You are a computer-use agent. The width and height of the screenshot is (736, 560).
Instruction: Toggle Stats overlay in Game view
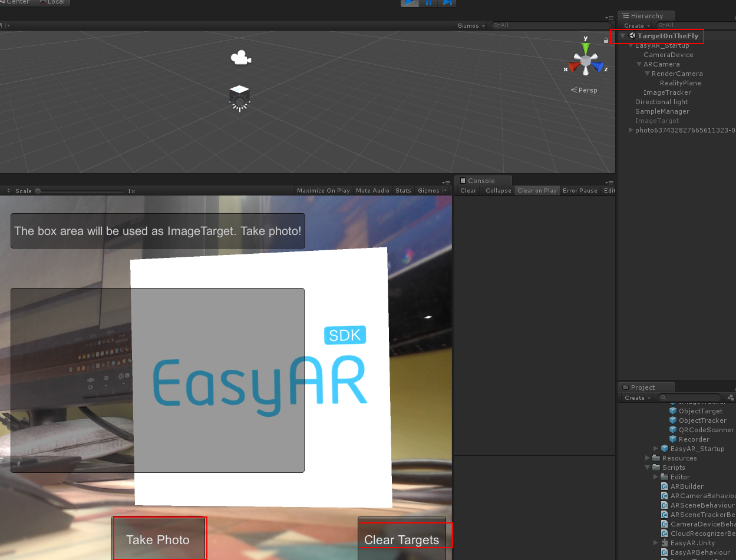pos(403,191)
